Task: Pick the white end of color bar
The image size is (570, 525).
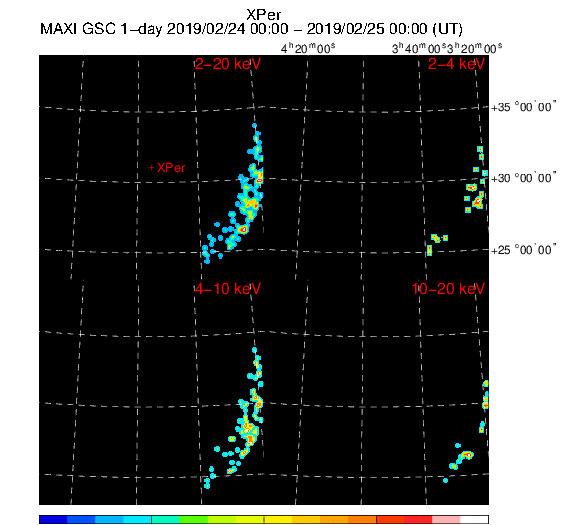Action: (474, 519)
